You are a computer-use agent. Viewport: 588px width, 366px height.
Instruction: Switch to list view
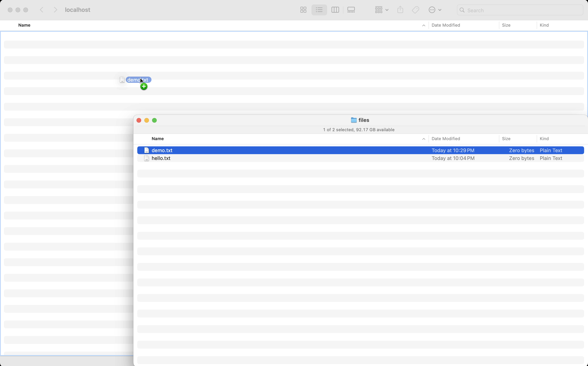click(319, 10)
